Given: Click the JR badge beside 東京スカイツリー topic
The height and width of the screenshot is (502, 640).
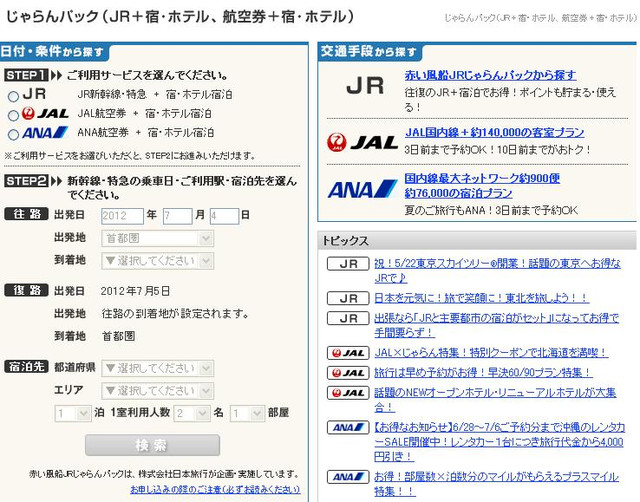Looking at the screenshot, I should pyautogui.click(x=348, y=264).
